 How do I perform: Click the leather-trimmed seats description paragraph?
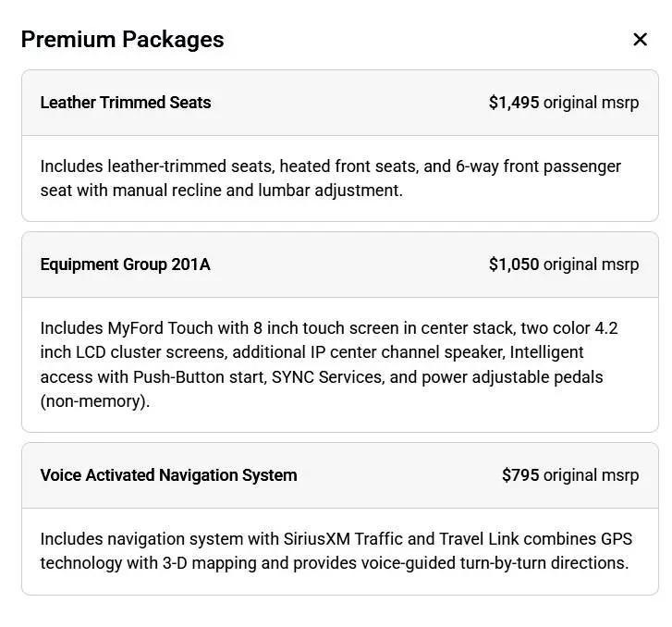[330, 178]
